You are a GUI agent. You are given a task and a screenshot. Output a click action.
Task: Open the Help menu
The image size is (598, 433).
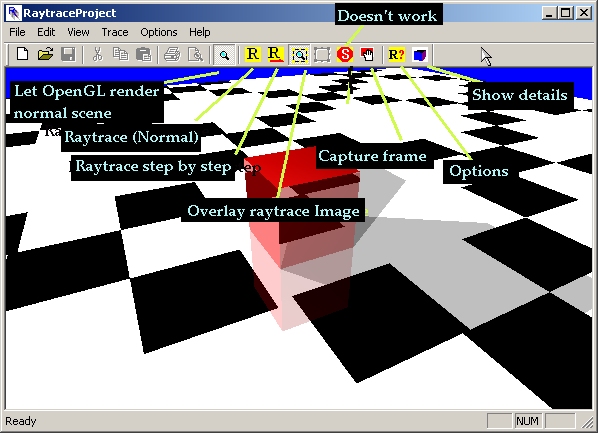click(199, 32)
